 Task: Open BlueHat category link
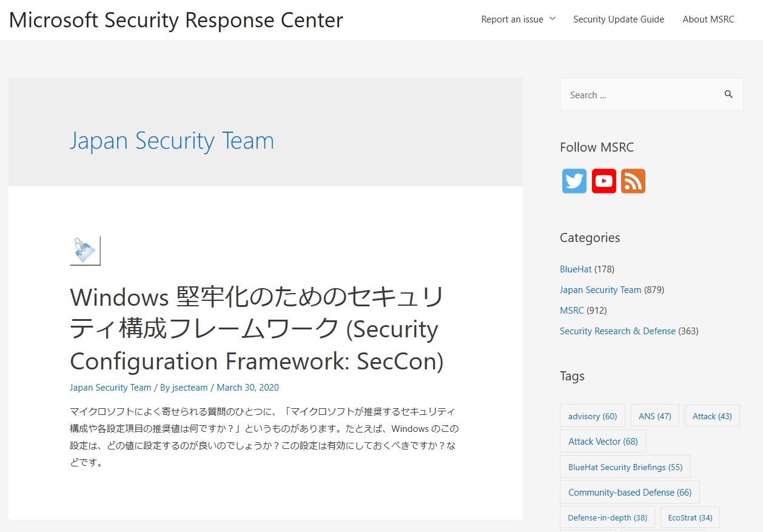coord(576,269)
